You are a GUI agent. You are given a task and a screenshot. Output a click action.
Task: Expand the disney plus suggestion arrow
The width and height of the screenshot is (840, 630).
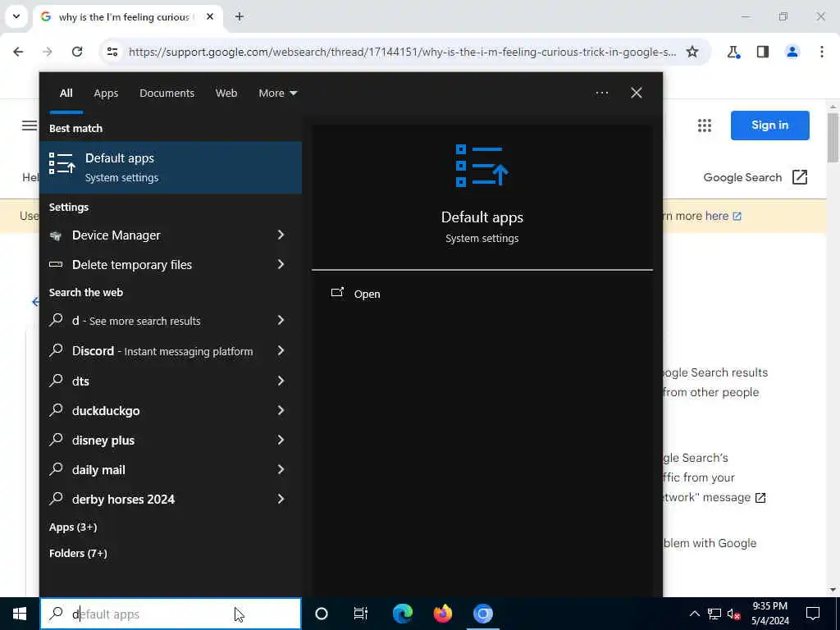click(x=281, y=440)
